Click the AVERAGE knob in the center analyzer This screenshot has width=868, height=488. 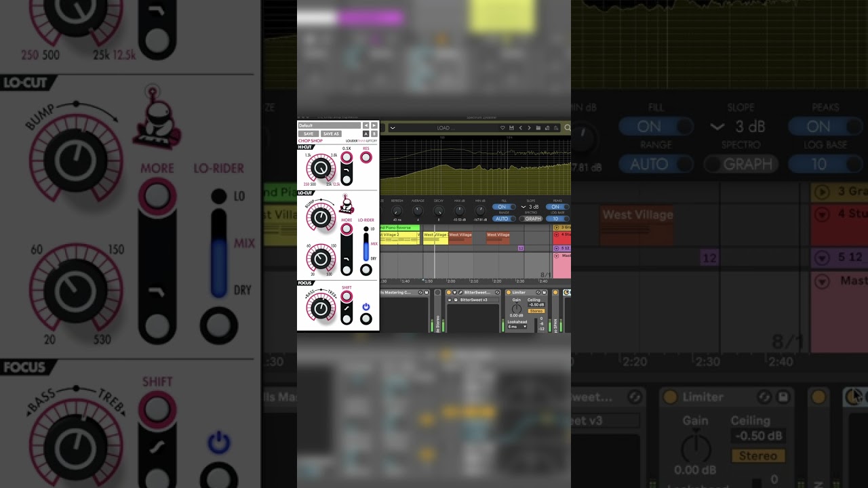tap(418, 211)
